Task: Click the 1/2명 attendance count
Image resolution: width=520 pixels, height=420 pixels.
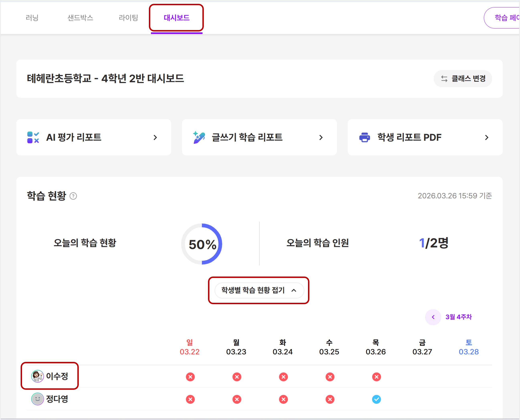Action: point(434,243)
